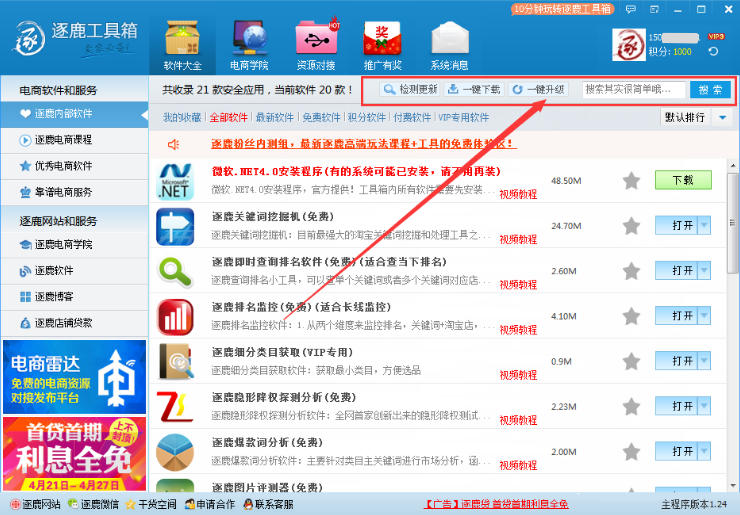Open the menu icon beside the minimize button
Image resolution: width=740 pixels, height=515 pixels.
654,9
